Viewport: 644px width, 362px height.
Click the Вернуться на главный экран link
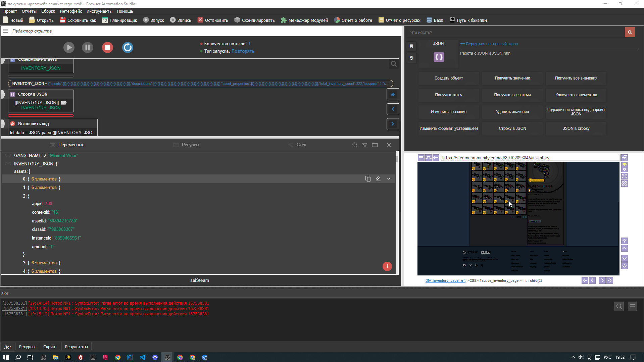pos(491,44)
